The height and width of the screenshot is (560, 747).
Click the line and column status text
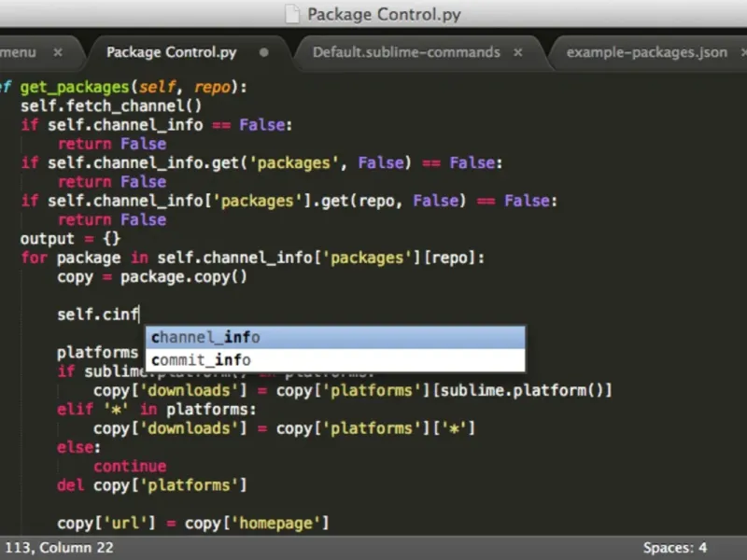pos(59,548)
